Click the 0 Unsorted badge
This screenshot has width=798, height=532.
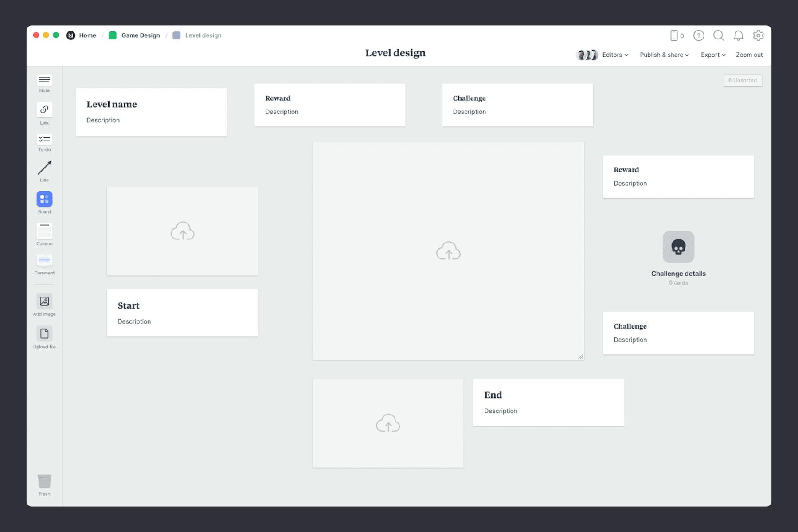click(x=743, y=80)
